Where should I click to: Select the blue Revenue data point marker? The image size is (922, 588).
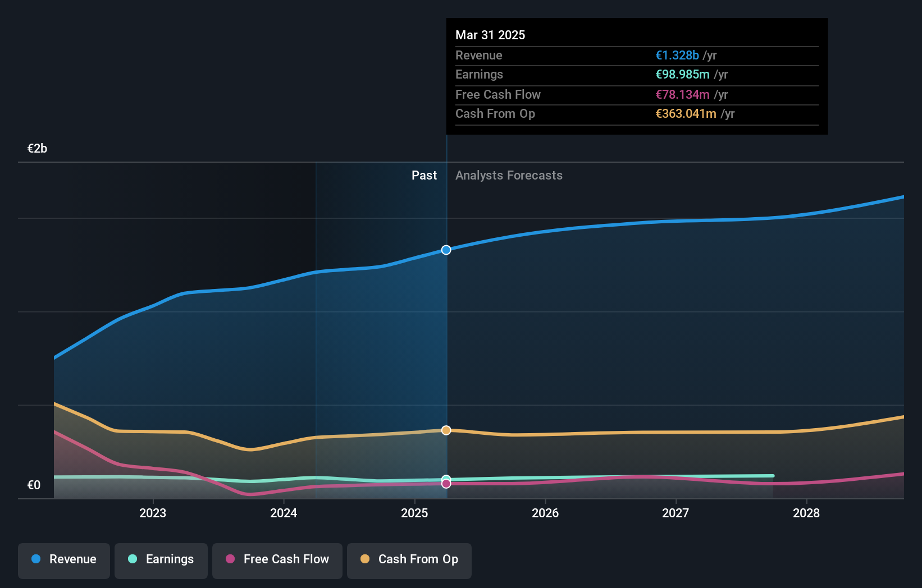(x=446, y=250)
